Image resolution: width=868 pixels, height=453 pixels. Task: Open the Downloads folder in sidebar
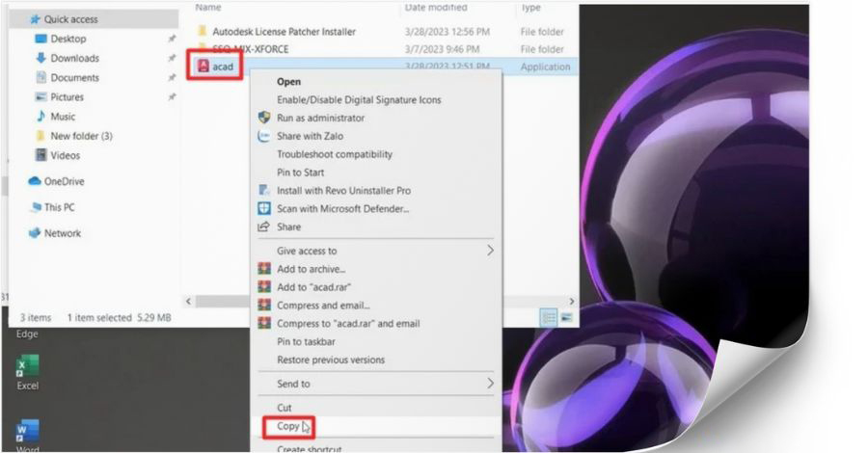74,58
